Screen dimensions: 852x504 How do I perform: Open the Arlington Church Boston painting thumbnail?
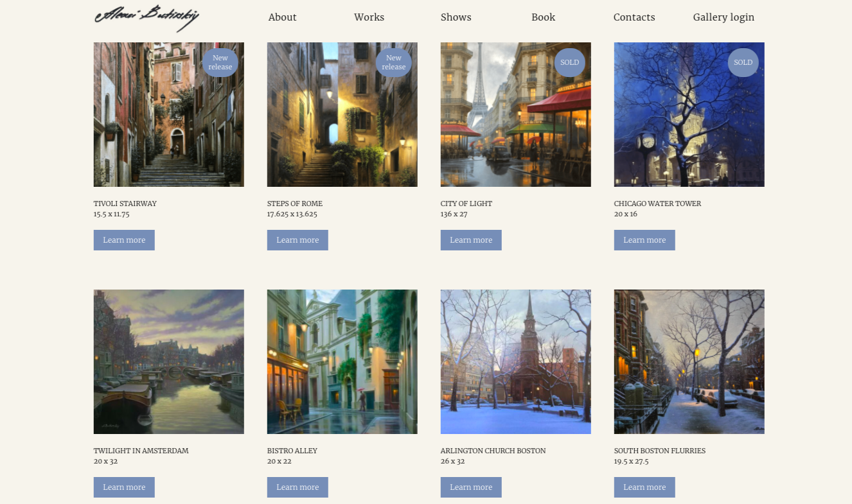tap(516, 361)
